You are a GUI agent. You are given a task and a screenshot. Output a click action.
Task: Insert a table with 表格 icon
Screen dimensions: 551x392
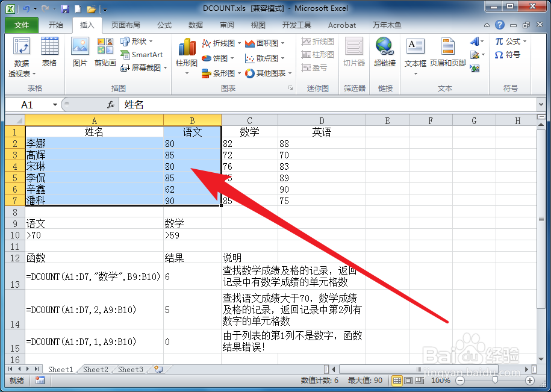pos(49,52)
